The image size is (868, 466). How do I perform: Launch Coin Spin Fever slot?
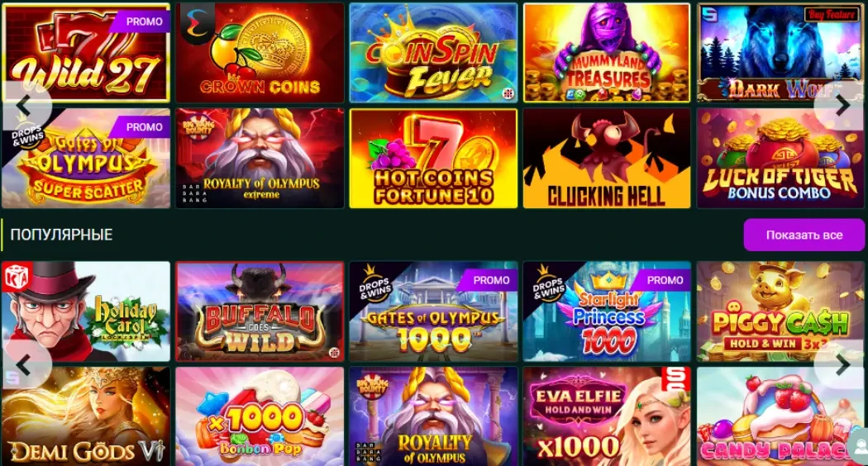[433, 53]
